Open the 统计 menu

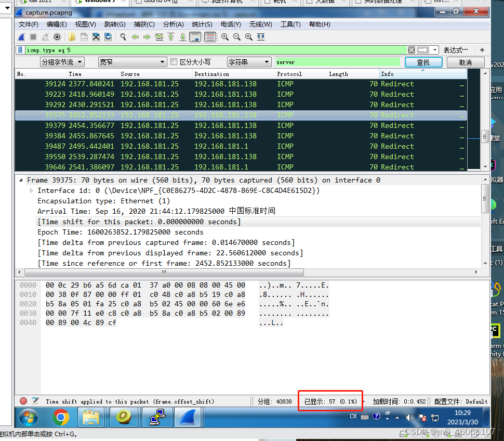click(202, 24)
